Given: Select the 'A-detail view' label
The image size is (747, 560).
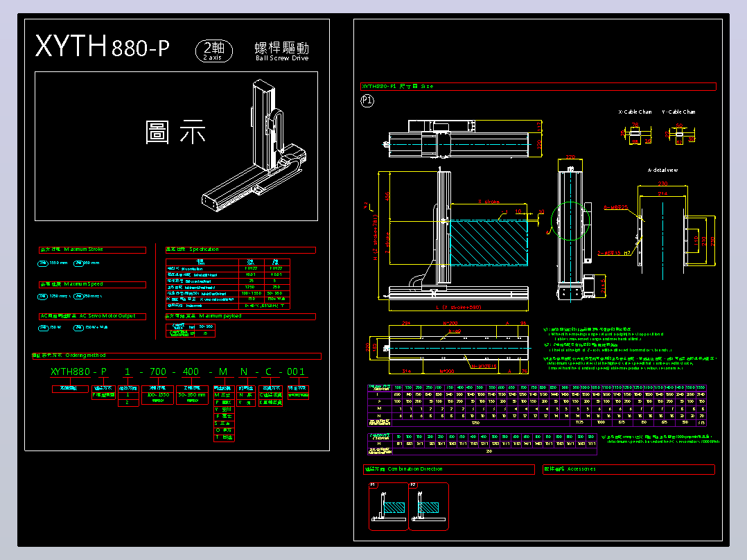Looking at the screenshot, I should (662, 170).
